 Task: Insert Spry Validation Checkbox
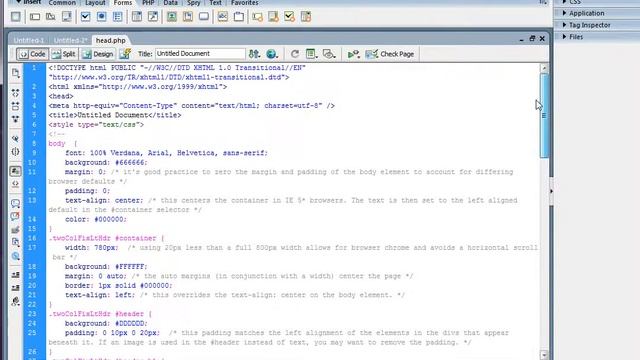click(x=289, y=17)
